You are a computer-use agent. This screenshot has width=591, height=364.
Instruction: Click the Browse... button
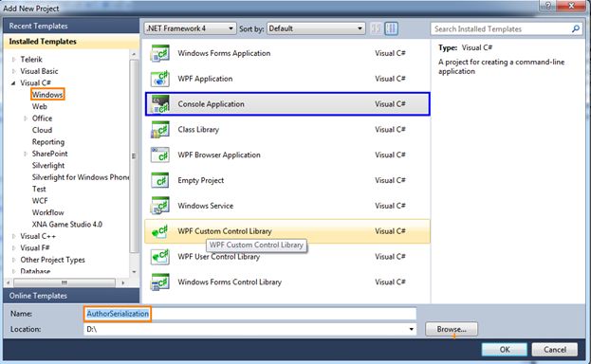point(452,329)
